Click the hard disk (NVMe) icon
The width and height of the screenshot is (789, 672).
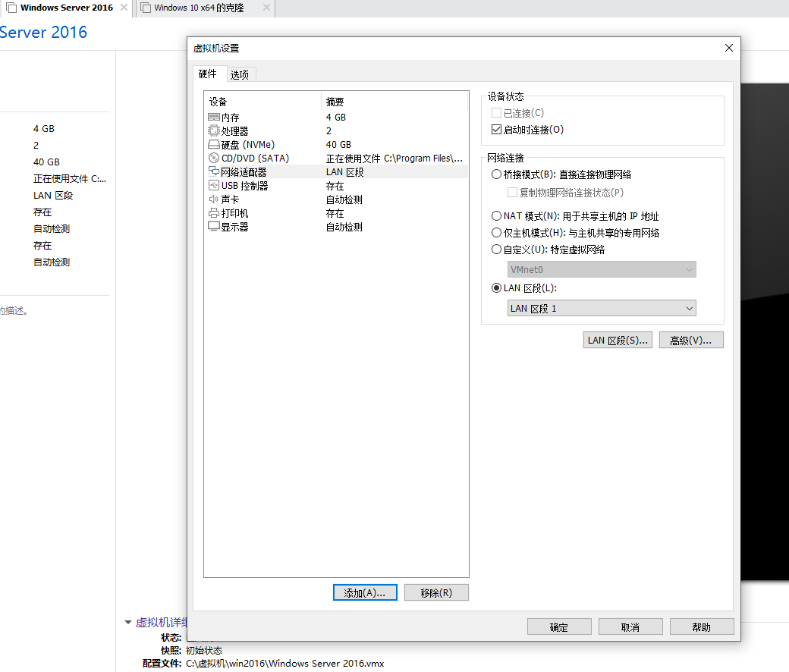click(213, 145)
